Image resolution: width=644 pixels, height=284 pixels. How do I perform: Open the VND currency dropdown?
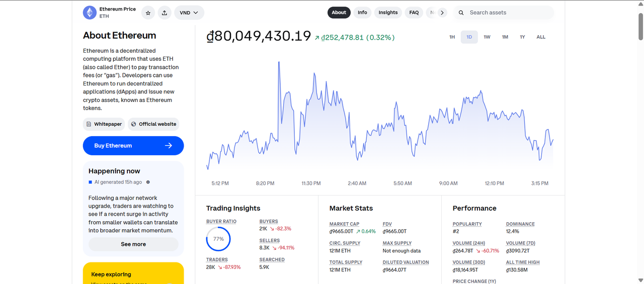pyautogui.click(x=189, y=13)
